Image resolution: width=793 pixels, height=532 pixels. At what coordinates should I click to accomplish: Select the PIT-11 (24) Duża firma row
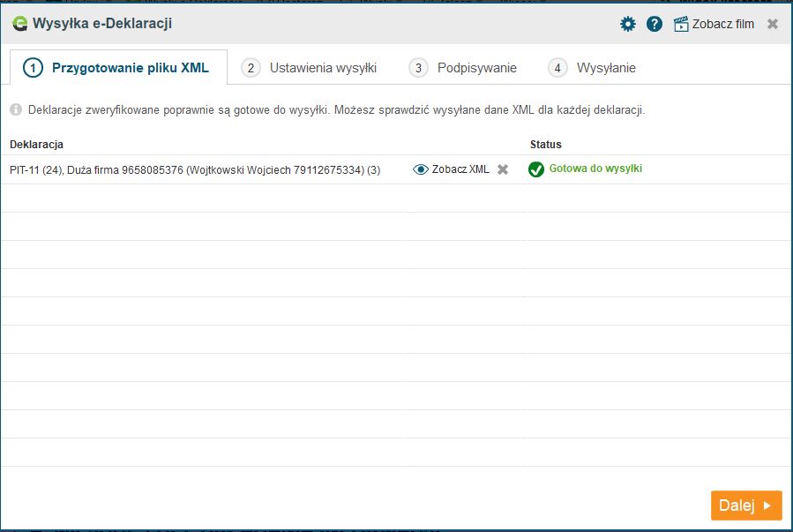pos(397,169)
